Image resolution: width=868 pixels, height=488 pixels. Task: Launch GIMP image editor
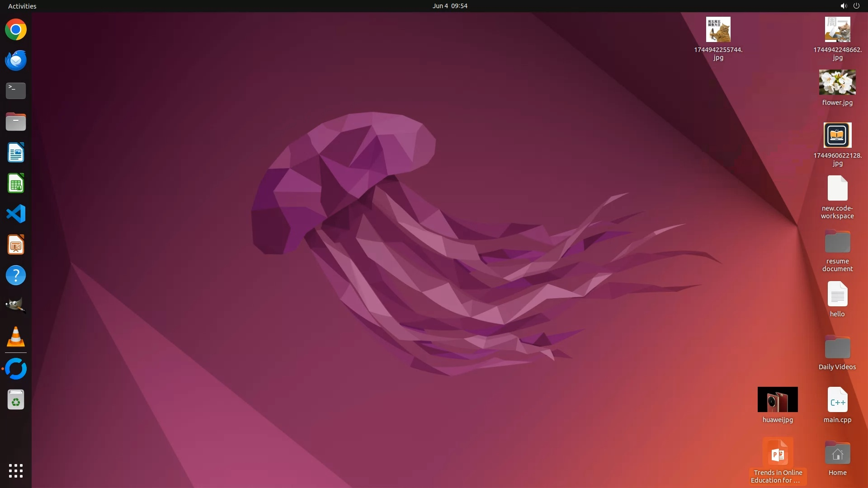tap(16, 306)
